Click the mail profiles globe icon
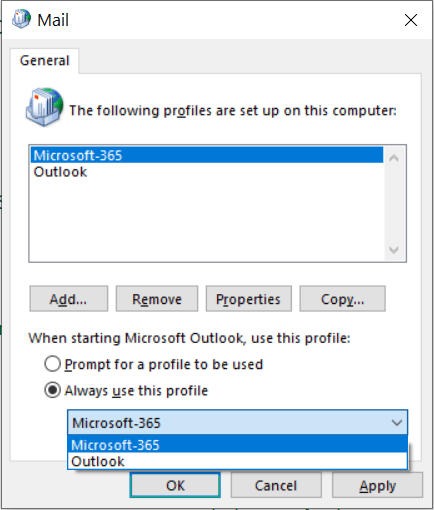This screenshot has width=434, height=510. point(44,107)
